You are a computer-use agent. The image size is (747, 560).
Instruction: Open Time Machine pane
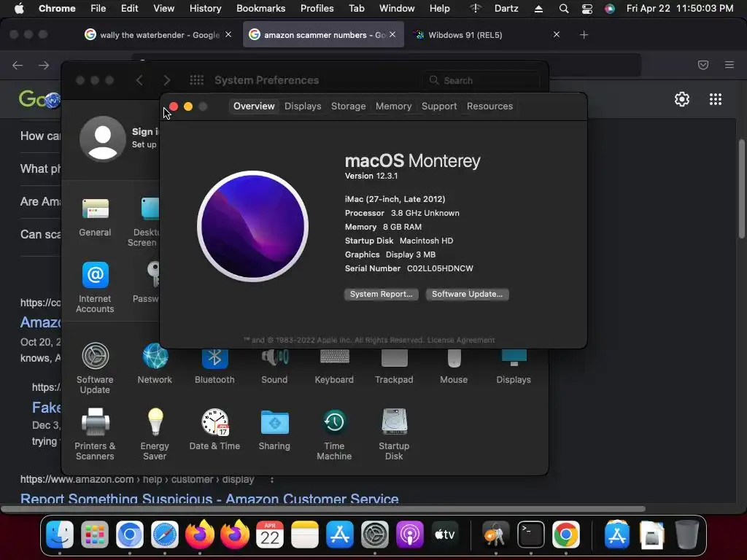(334, 434)
